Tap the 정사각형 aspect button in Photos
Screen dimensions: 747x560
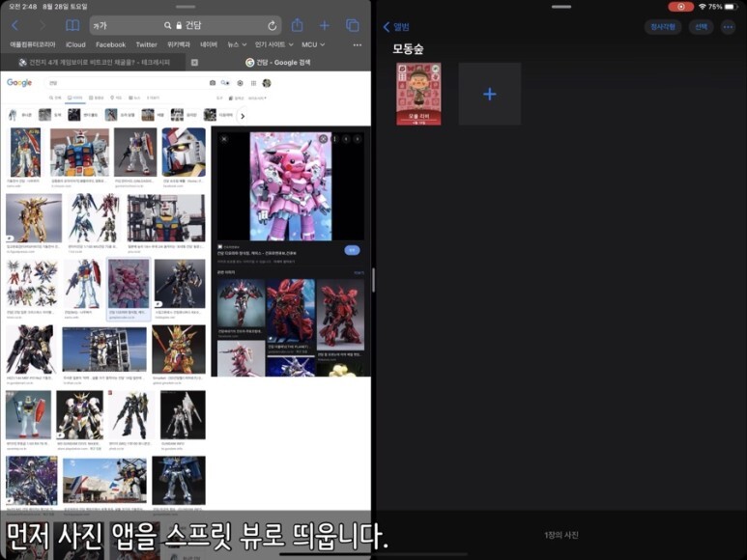[x=663, y=27]
